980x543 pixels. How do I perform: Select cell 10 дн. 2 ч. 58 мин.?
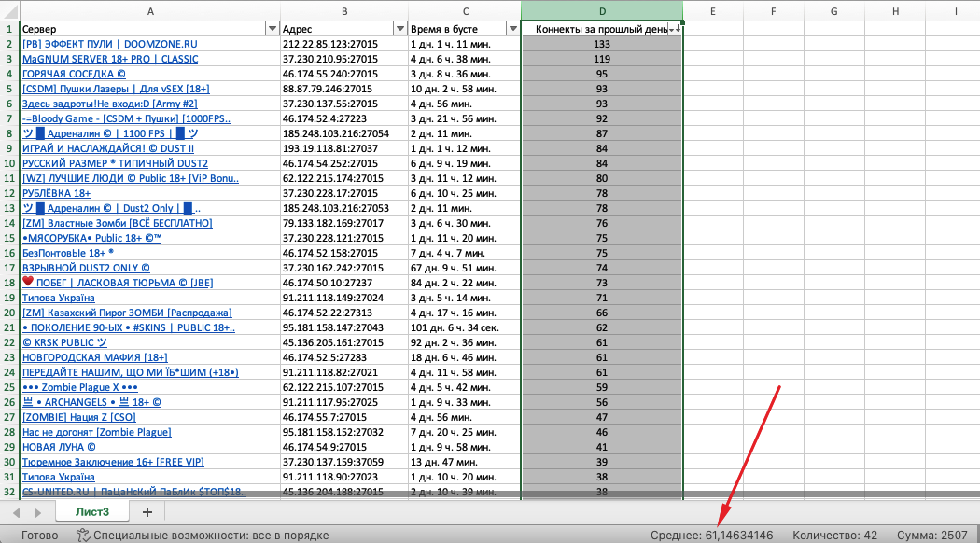465,89
